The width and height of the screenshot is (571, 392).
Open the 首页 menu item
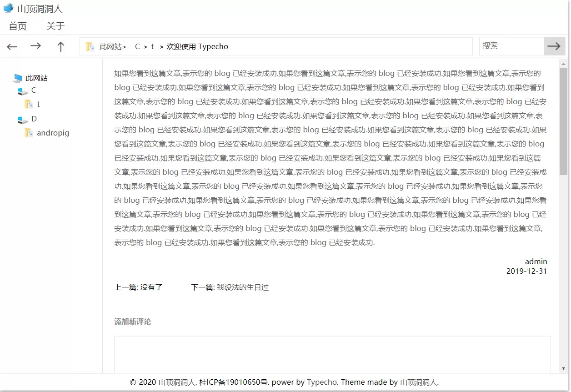point(18,26)
